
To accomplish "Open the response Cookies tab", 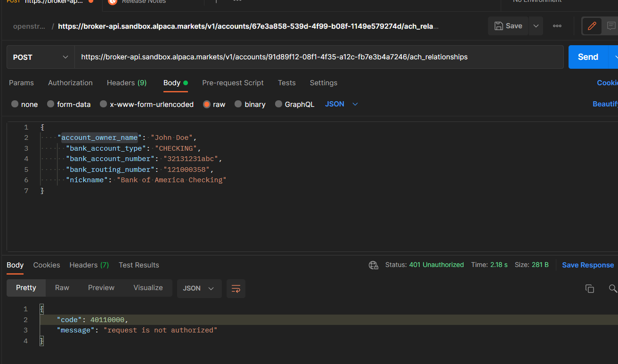I will pos(47,265).
